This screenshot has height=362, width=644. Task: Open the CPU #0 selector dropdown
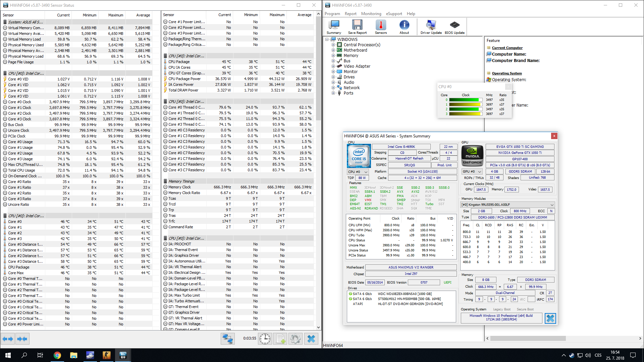pos(358,172)
